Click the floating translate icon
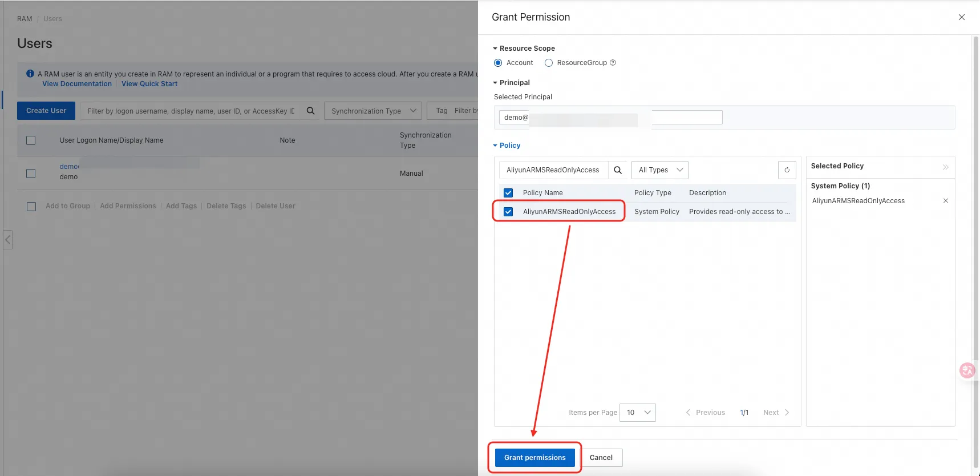Screen dimensions: 980x476 (967, 371)
